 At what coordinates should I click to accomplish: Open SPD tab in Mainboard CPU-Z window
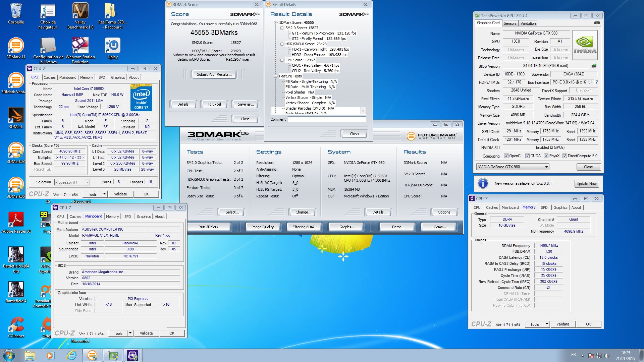128,217
